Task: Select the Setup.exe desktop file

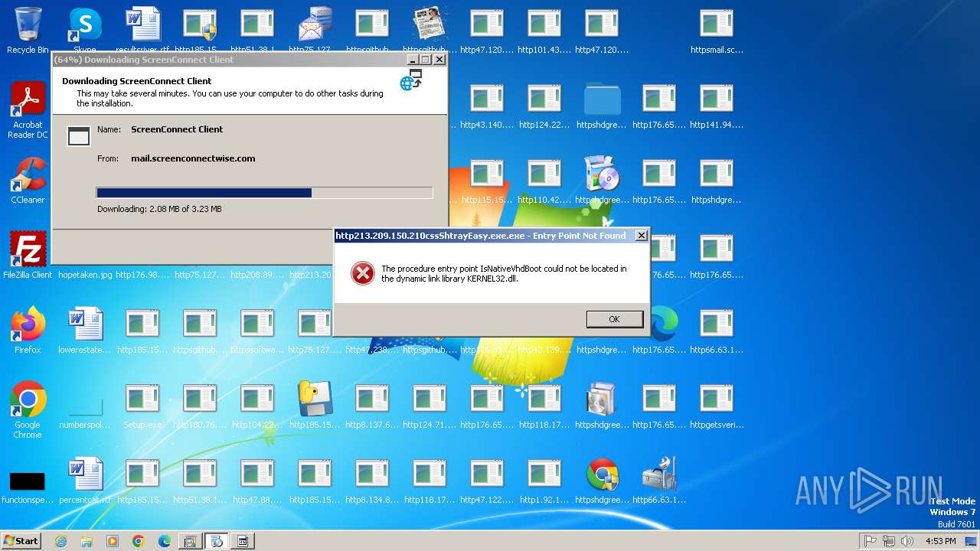Action: 142,406
